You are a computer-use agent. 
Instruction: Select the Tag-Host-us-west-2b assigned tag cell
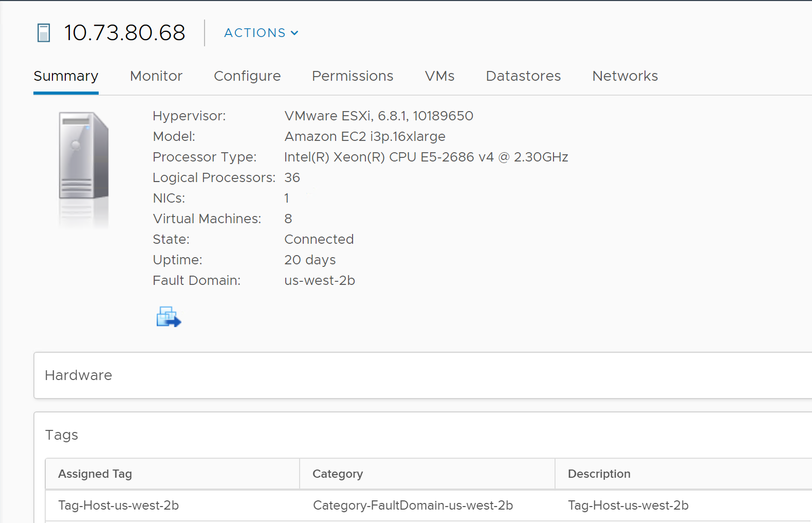click(x=119, y=506)
